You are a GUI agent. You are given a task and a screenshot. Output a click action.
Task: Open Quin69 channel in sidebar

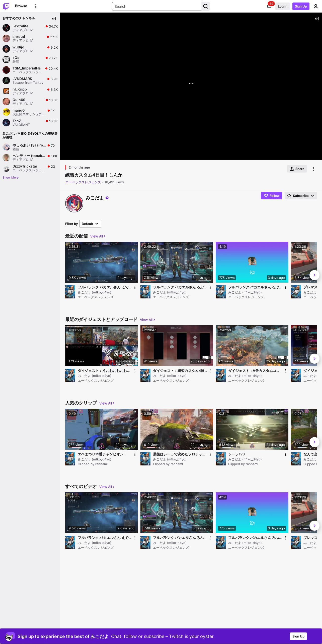[x=30, y=102]
